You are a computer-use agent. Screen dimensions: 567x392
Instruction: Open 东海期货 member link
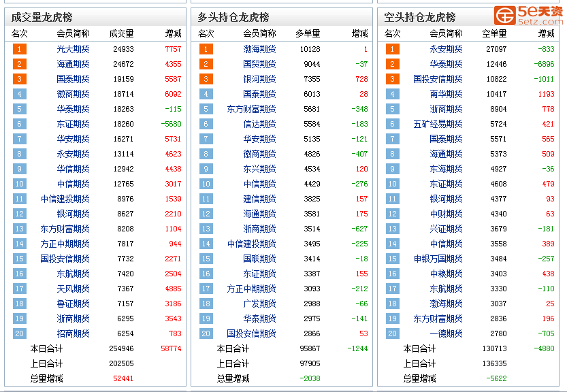click(x=447, y=169)
